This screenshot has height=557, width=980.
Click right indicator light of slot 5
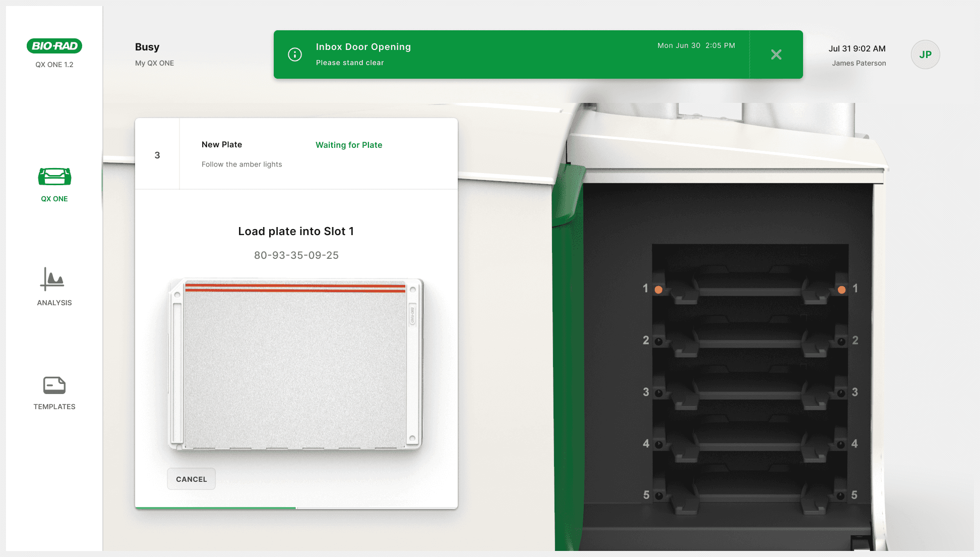pos(840,496)
